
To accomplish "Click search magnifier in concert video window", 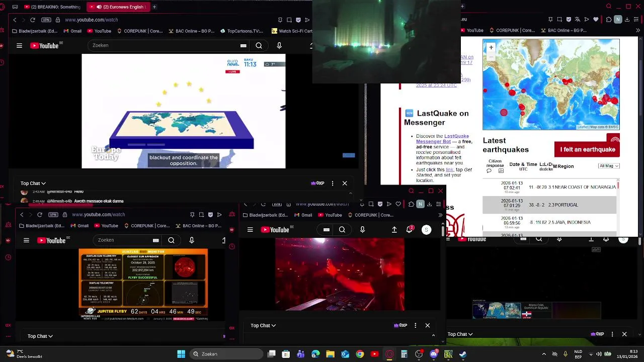I will (342, 230).
